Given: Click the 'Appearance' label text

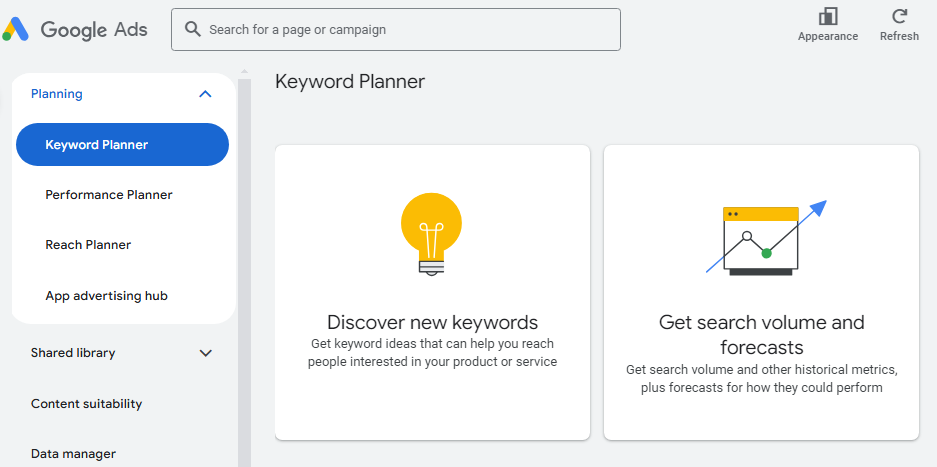Looking at the screenshot, I should 828,36.
